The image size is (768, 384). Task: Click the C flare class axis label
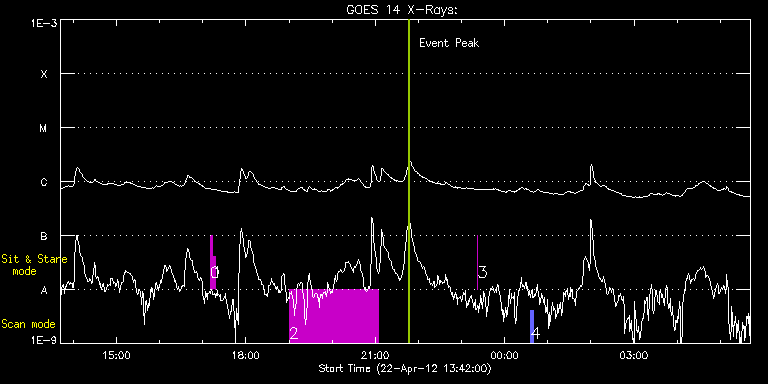[44, 183]
